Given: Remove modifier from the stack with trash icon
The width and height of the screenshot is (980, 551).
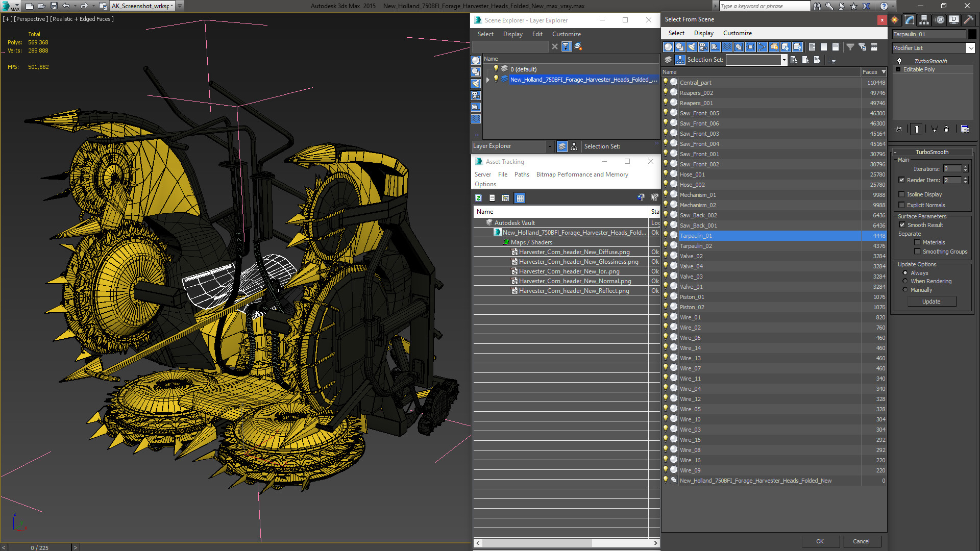Looking at the screenshot, I should pyautogui.click(x=947, y=129).
